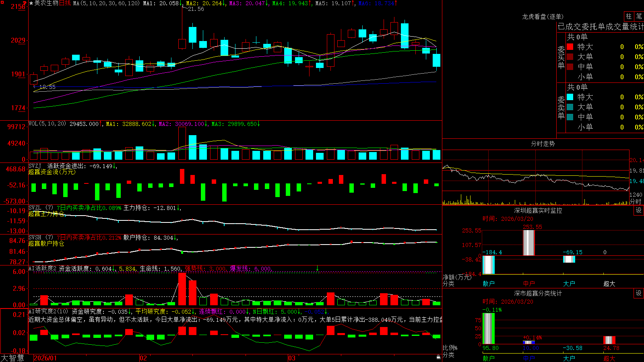Click the 2026/01 date marker on timeline
The image size is (644, 362).
(x=45, y=358)
